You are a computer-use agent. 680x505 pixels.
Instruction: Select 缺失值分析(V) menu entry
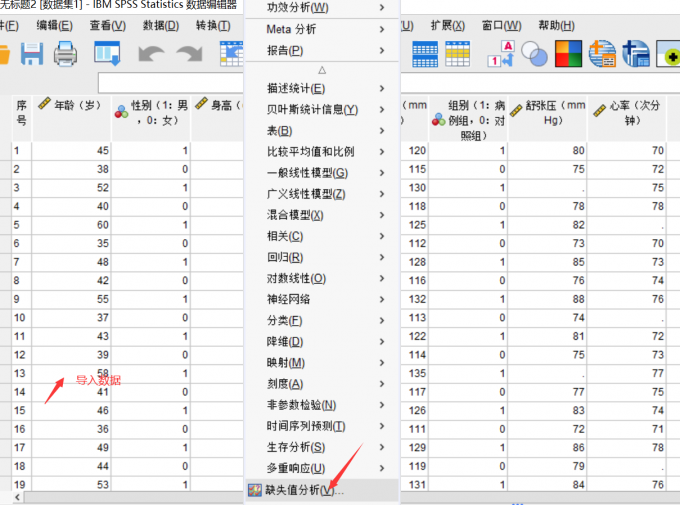click(x=322, y=490)
